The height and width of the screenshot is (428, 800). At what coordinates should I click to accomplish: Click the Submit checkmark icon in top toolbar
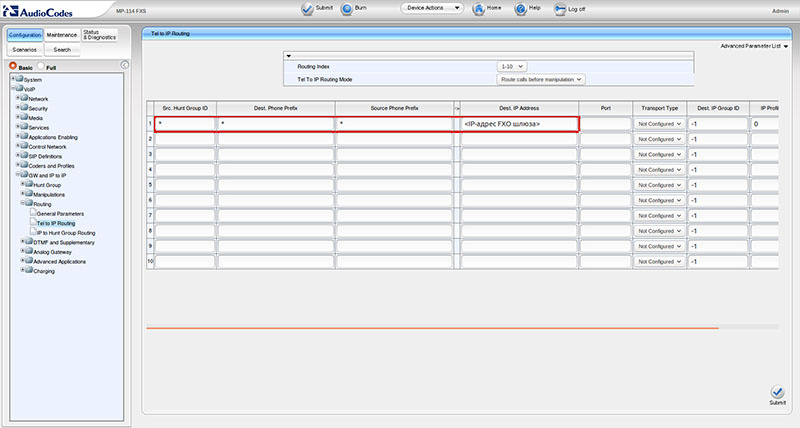pos(307,9)
